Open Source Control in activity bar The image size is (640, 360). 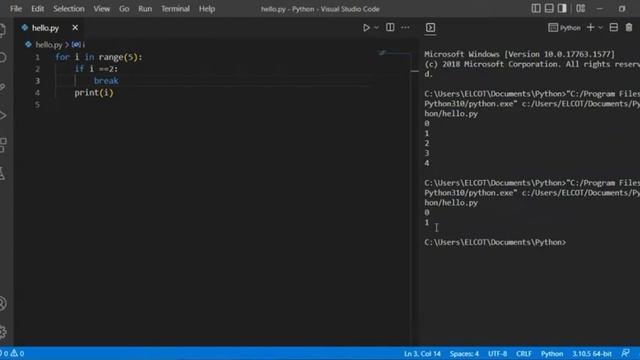[x=2, y=87]
